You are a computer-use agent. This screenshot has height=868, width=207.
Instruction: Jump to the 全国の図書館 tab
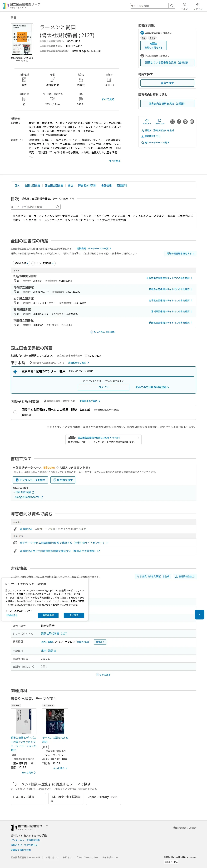[x=32, y=186]
